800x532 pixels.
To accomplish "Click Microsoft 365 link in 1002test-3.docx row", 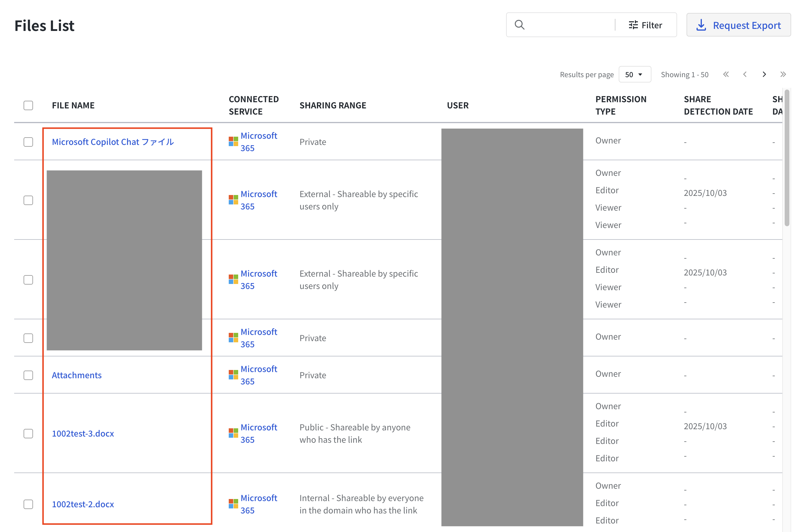I will click(259, 433).
